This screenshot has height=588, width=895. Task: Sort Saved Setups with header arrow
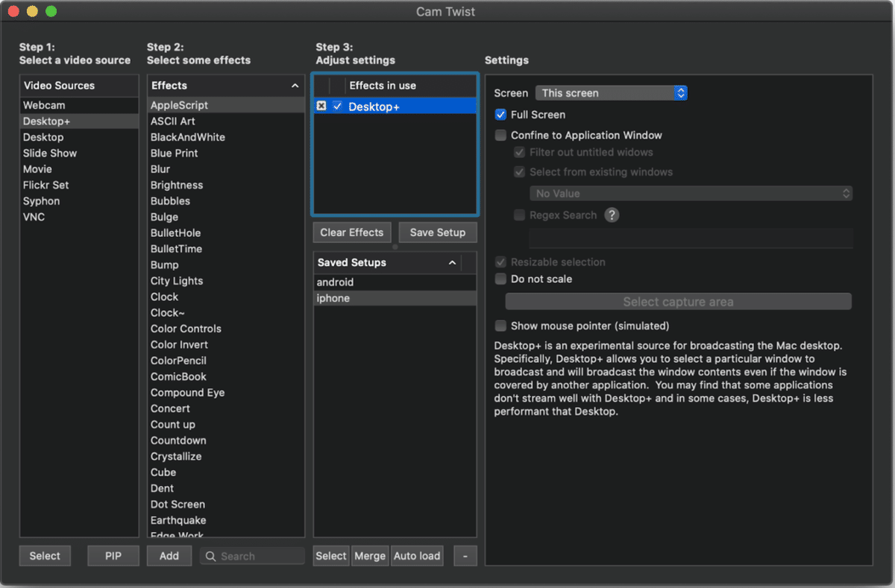click(452, 263)
